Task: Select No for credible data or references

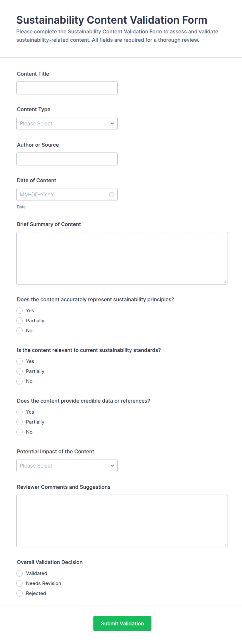Action: (20, 432)
